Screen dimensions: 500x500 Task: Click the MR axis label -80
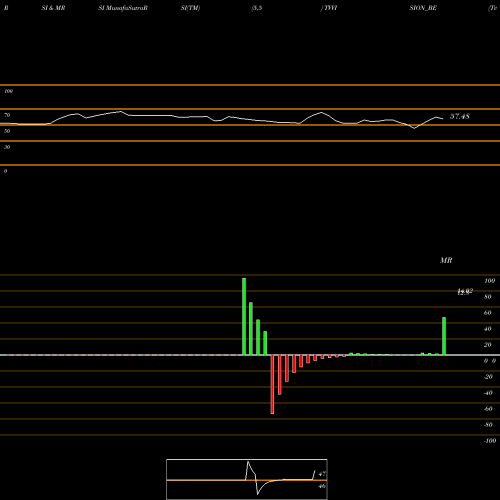[x=488, y=425]
